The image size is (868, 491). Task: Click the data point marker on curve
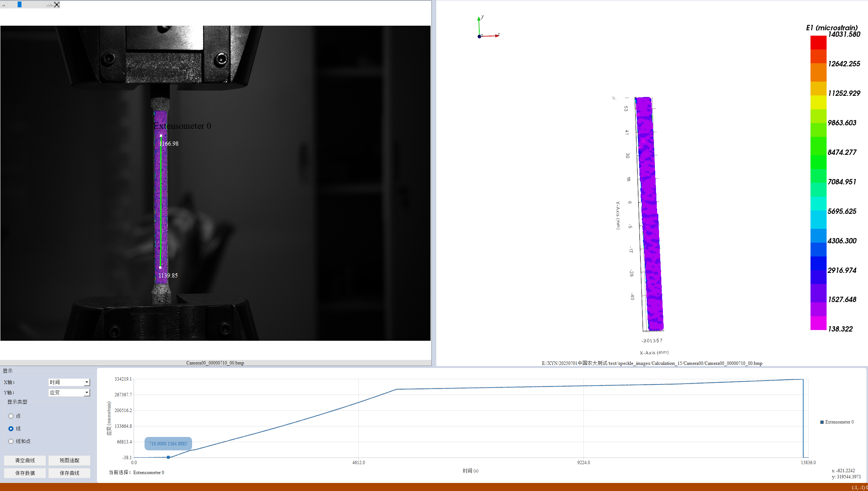[x=168, y=457]
